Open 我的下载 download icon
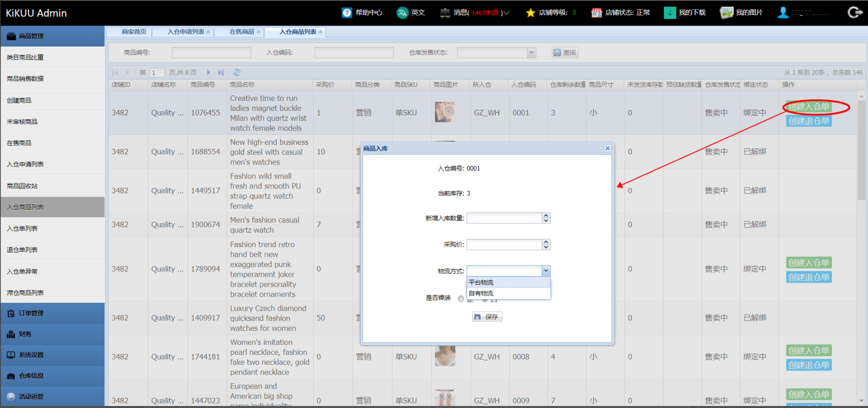 670,13
